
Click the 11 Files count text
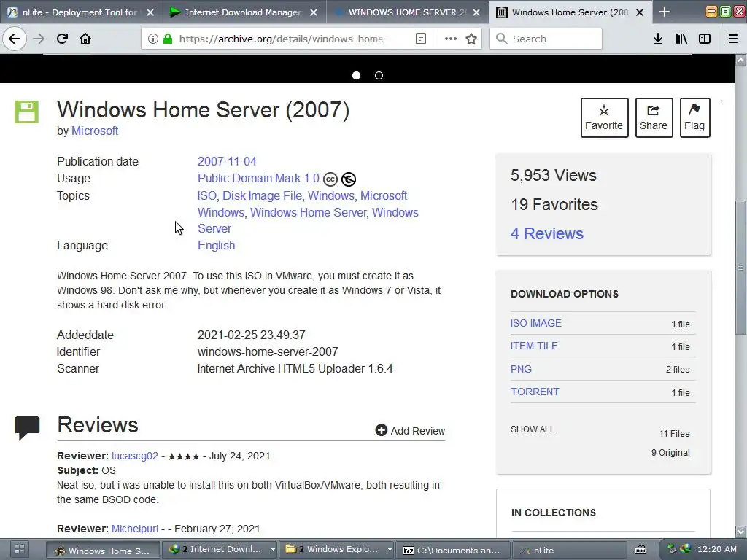[674, 433]
